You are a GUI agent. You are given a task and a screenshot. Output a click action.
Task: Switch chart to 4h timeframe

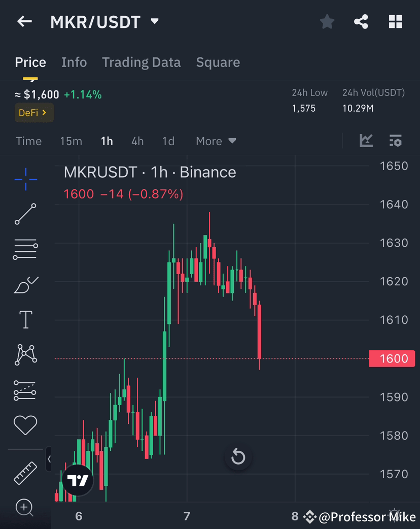(137, 141)
